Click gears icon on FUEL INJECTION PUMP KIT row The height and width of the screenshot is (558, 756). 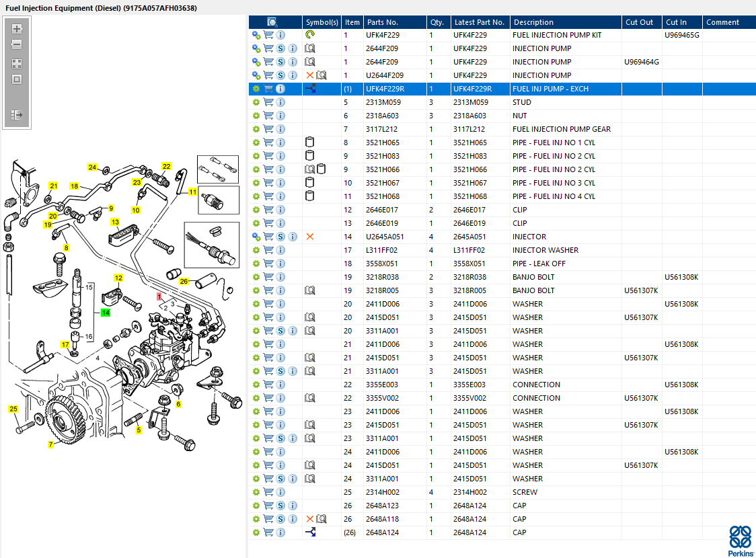point(256,35)
